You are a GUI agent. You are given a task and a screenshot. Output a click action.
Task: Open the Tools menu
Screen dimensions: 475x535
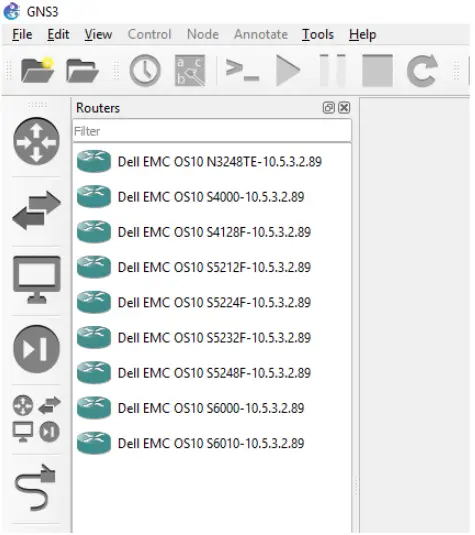click(x=318, y=34)
